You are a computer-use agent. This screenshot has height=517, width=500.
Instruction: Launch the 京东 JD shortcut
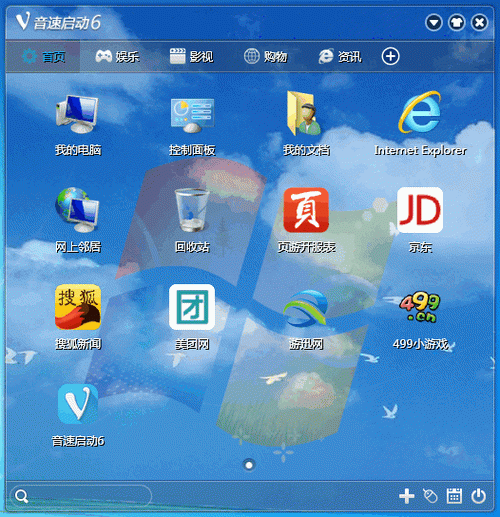[420, 210]
